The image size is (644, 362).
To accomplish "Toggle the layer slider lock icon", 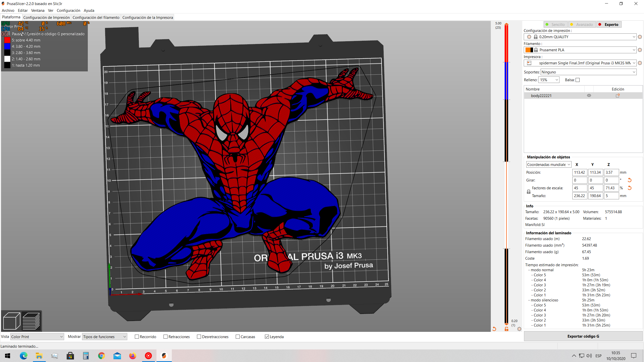I will tap(506, 329).
